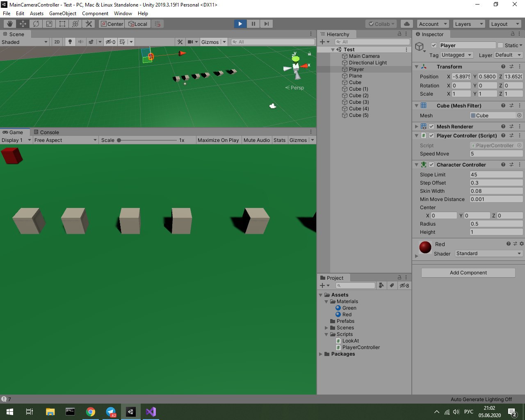Expand the Scenes folder
The height and width of the screenshot is (420, 525).
point(326,328)
